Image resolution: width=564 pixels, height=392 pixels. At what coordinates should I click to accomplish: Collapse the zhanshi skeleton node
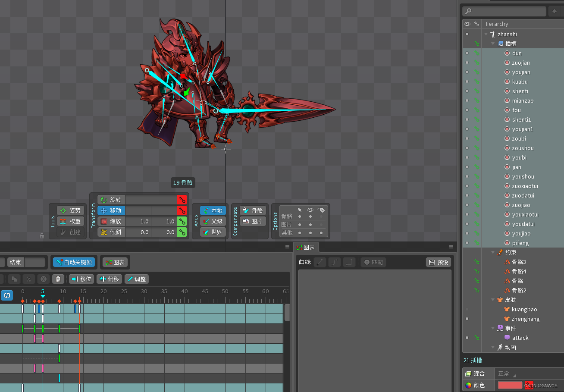click(x=486, y=34)
